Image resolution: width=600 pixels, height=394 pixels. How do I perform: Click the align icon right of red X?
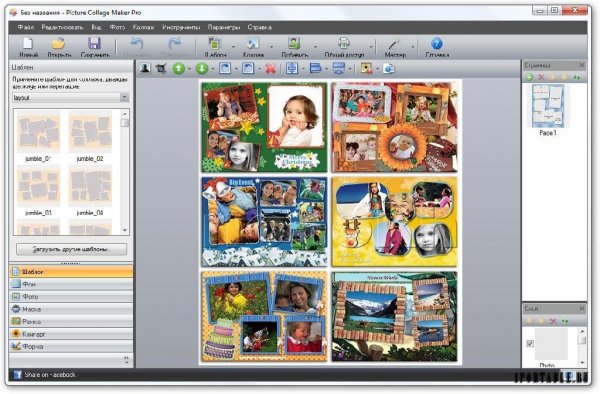point(292,69)
